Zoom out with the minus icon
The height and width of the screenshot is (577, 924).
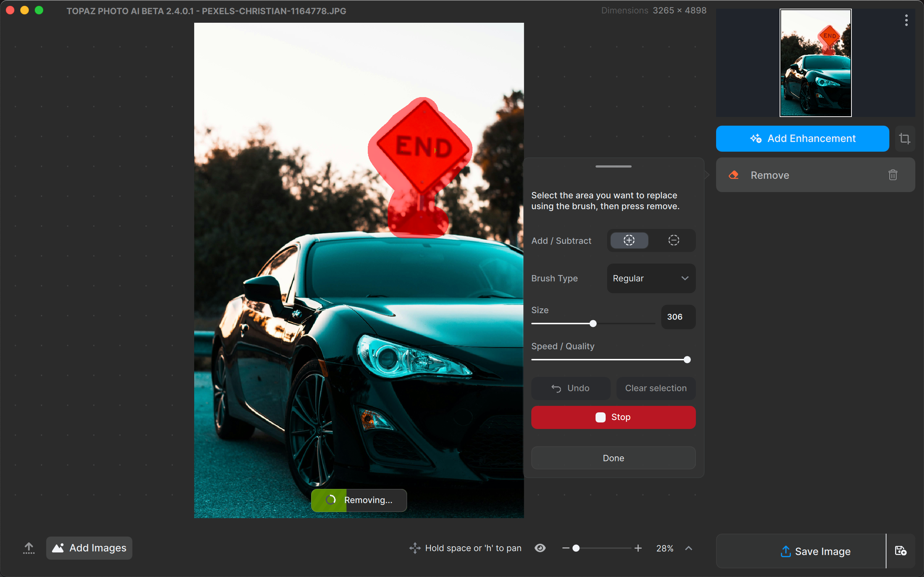[x=566, y=548]
